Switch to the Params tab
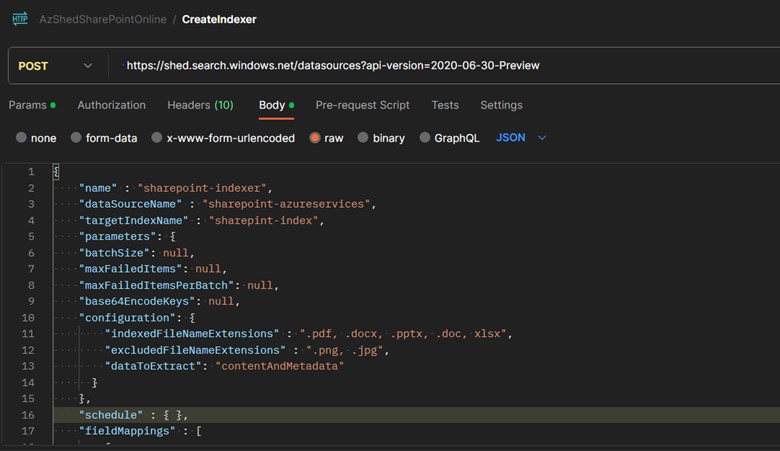The height and width of the screenshot is (451, 780). (x=32, y=105)
